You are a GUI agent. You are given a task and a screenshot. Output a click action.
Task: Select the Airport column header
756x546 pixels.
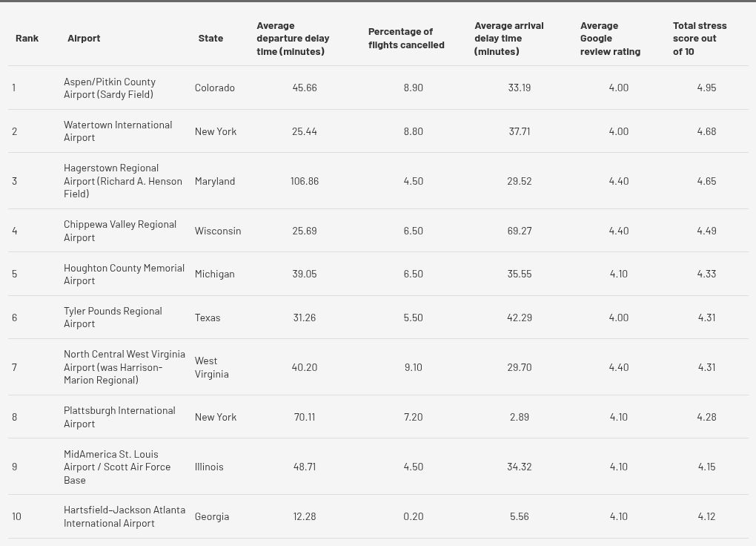(84, 38)
